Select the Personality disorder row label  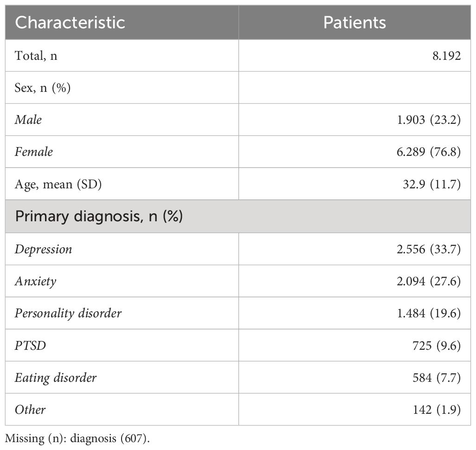pos(68,314)
